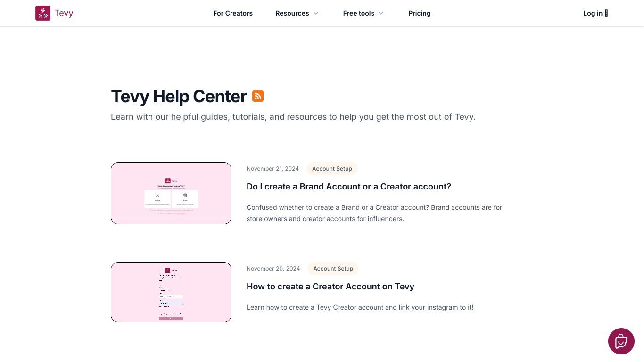Select Account Setup tag on first article
Image resolution: width=644 pixels, height=362 pixels.
tap(332, 169)
